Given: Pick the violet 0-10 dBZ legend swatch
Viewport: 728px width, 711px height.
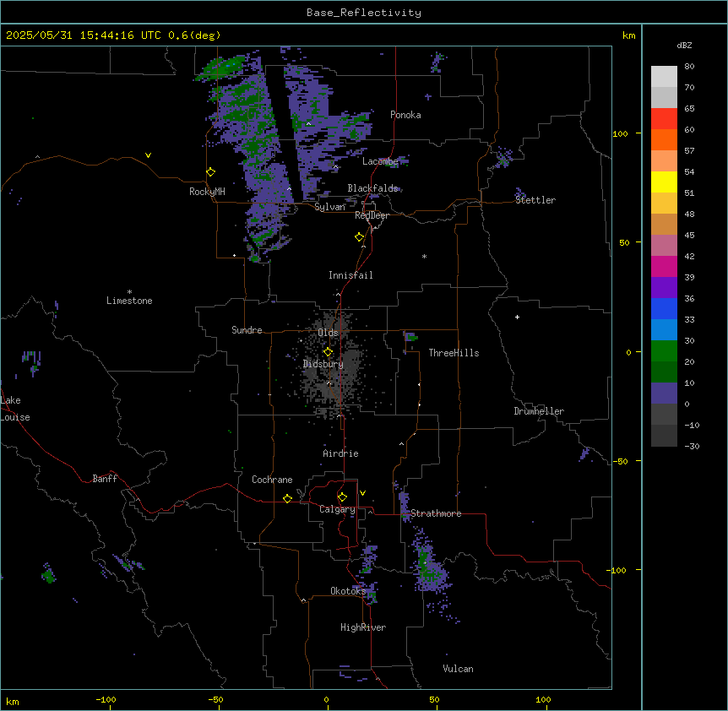Looking at the screenshot, I should click(x=664, y=393).
